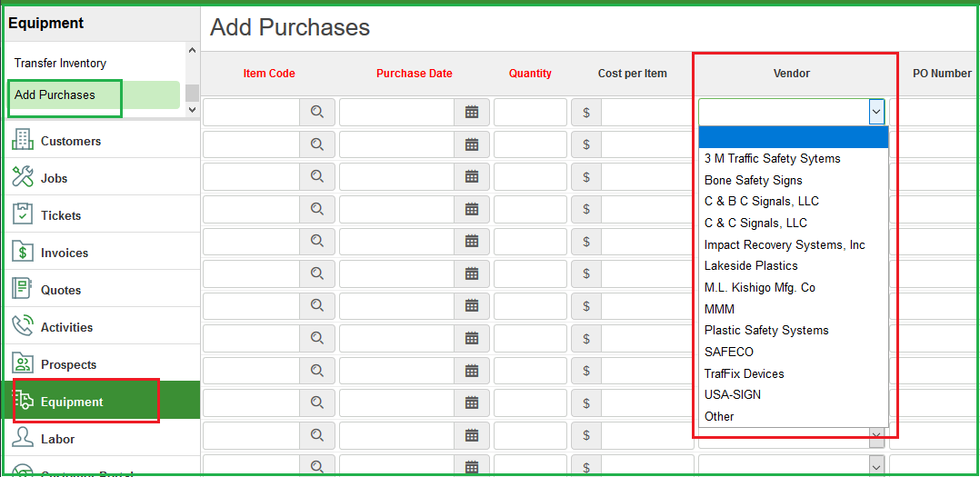Select Add Purchases submenu item
980x477 pixels.
click(55, 94)
